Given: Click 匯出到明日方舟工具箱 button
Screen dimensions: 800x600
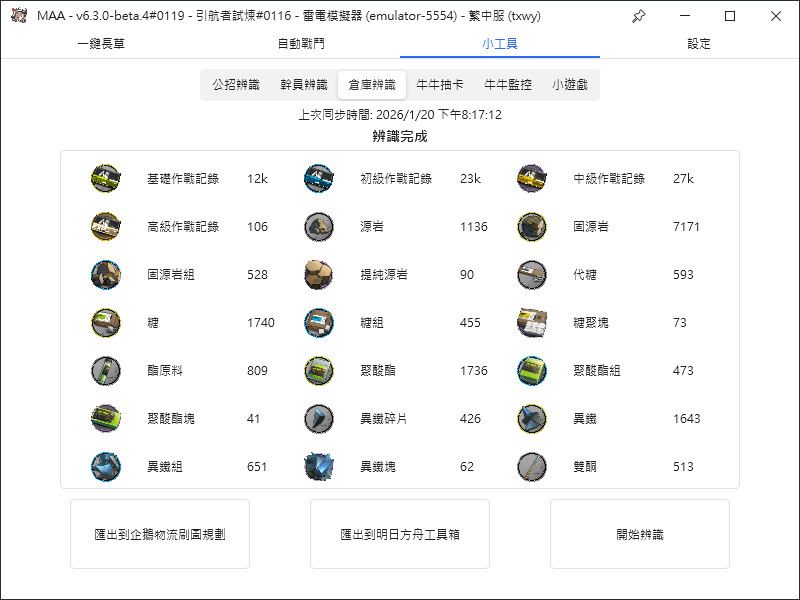Looking at the screenshot, I should 400,534.
